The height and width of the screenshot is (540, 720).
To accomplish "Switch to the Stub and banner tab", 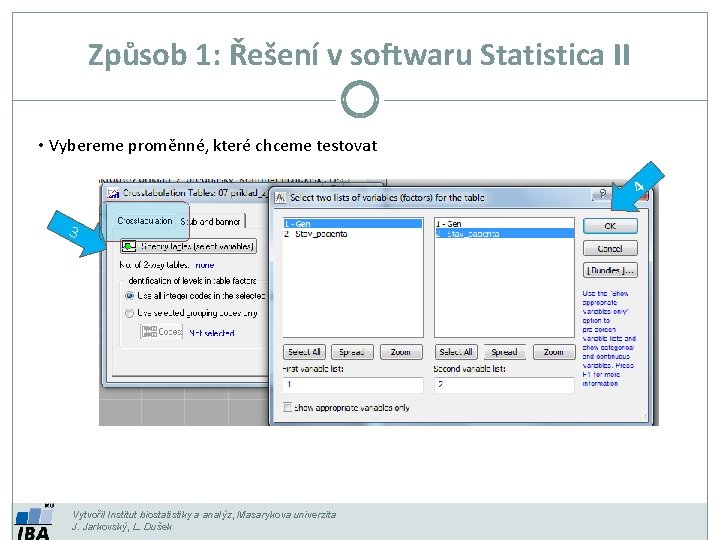I will tap(210, 221).
